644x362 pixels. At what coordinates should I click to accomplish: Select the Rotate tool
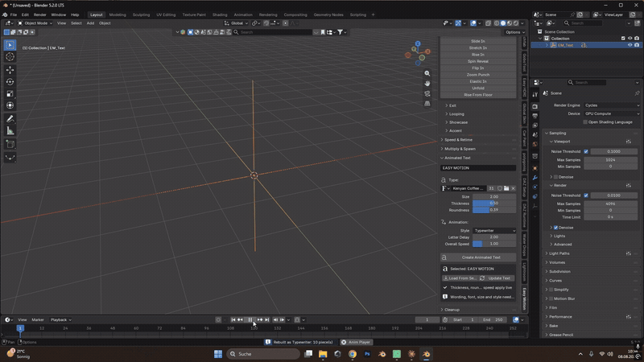tap(10, 82)
